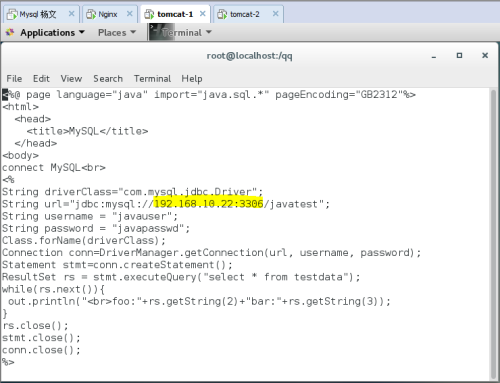Minimize the root@localhost terminal window

pyautogui.click(x=434, y=56)
